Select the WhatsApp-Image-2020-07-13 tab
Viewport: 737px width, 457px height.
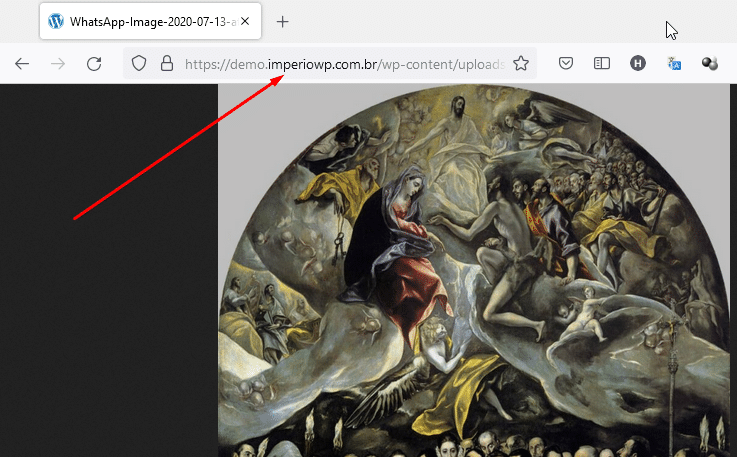[x=150, y=21]
